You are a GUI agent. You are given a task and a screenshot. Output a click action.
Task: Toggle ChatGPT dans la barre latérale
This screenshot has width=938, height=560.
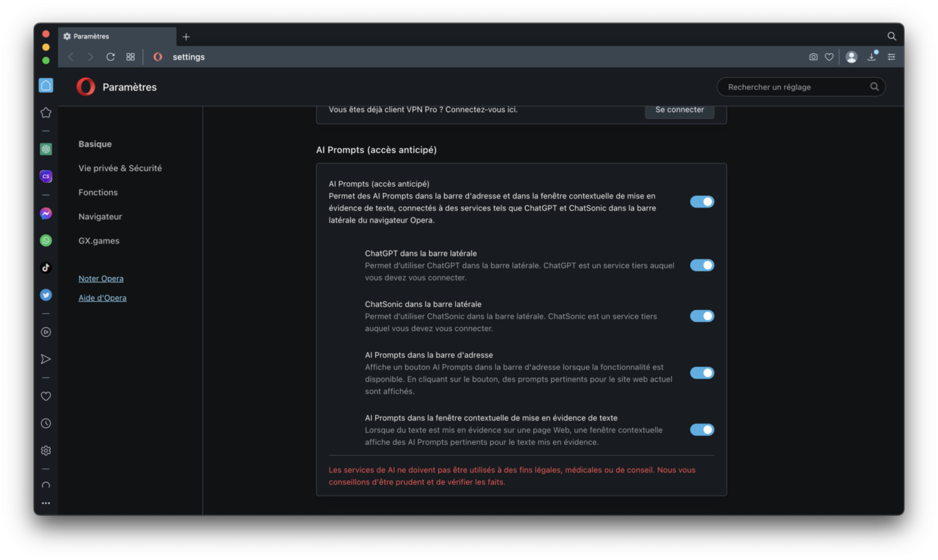tap(702, 266)
